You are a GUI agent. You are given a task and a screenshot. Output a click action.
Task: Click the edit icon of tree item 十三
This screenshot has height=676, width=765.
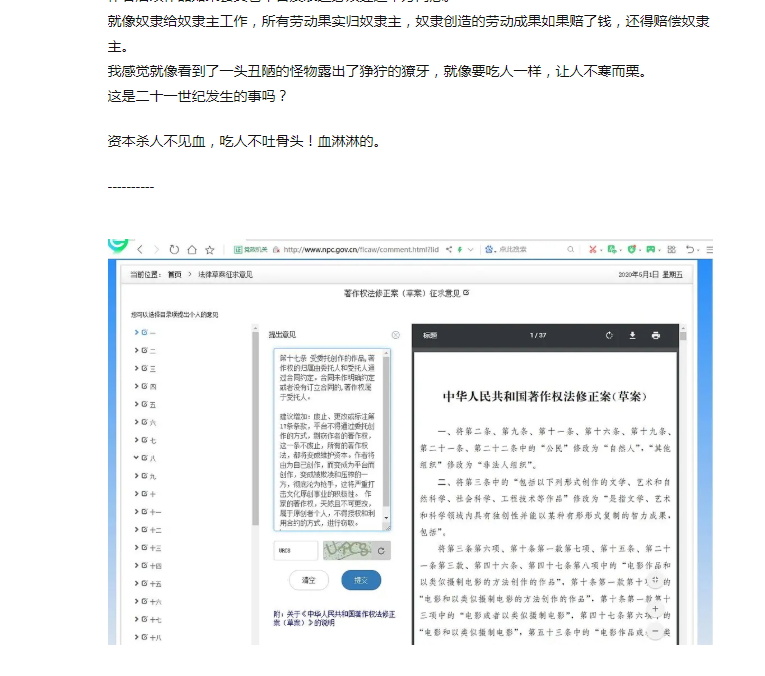[144, 547]
